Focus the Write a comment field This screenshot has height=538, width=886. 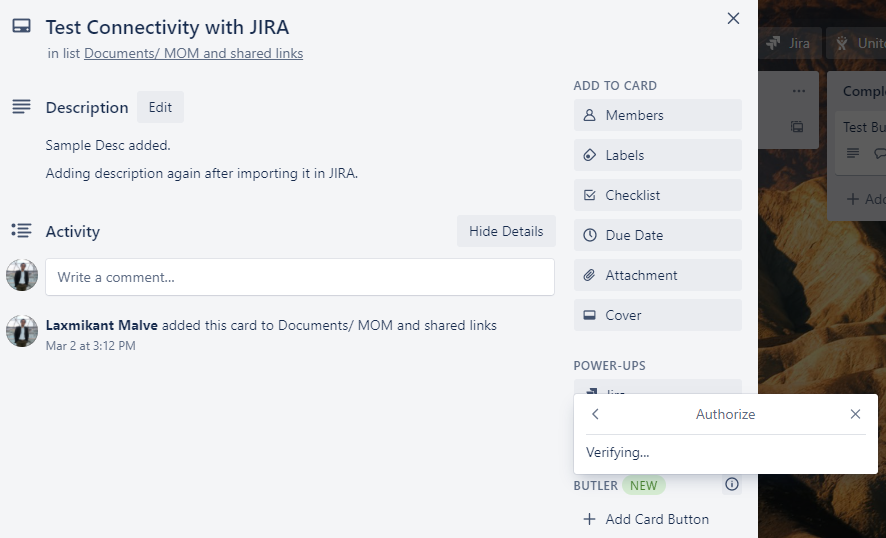coord(300,277)
